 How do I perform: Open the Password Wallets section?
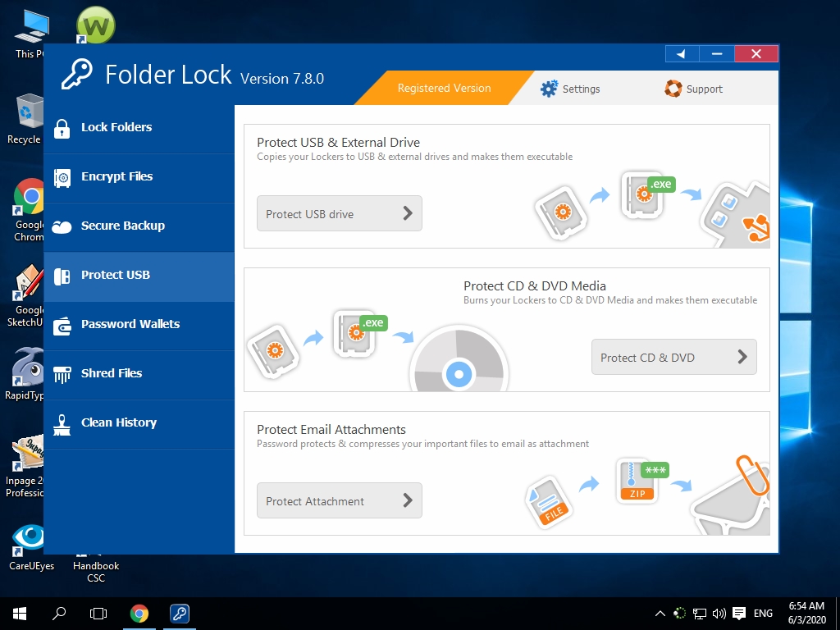[139, 326]
